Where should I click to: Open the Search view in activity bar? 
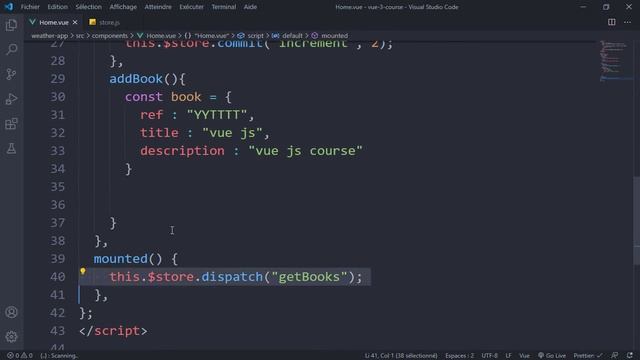pyautogui.click(x=11, y=49)
